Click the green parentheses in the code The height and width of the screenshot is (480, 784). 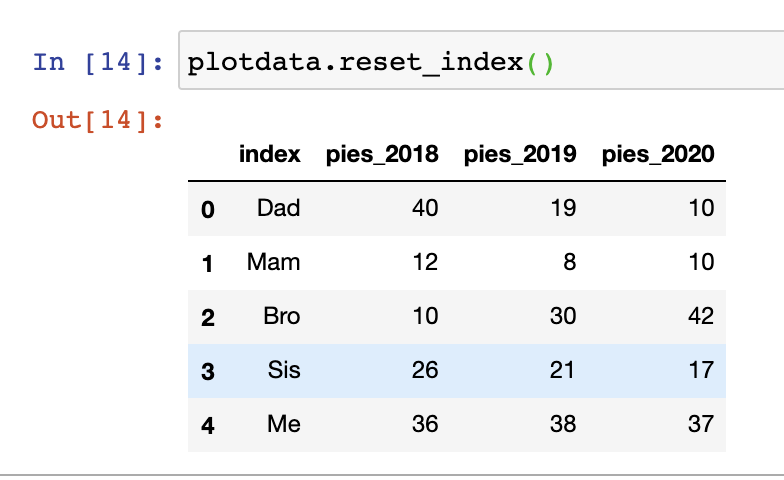(540, 64)
